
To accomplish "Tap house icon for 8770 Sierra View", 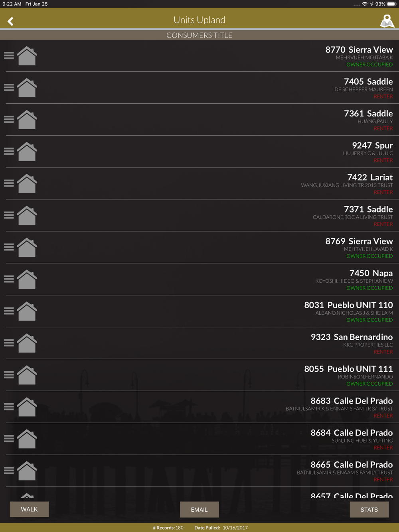I will 27,56.
